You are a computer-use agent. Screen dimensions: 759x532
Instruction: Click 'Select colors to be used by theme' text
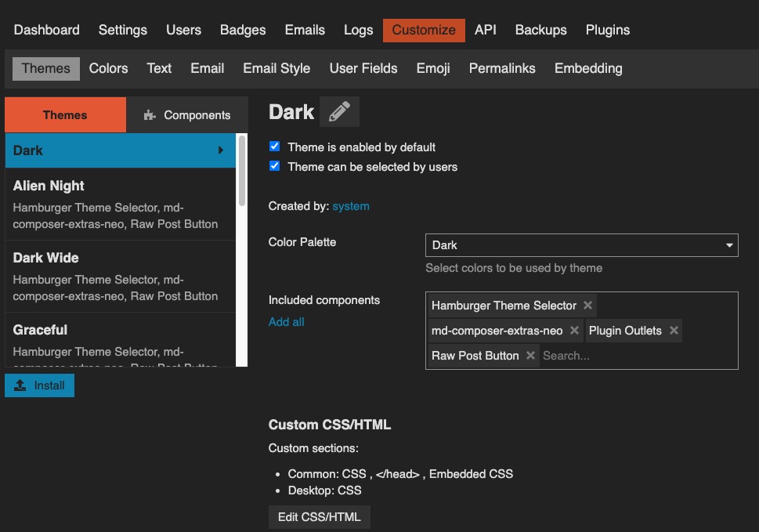tap(514, 268)
